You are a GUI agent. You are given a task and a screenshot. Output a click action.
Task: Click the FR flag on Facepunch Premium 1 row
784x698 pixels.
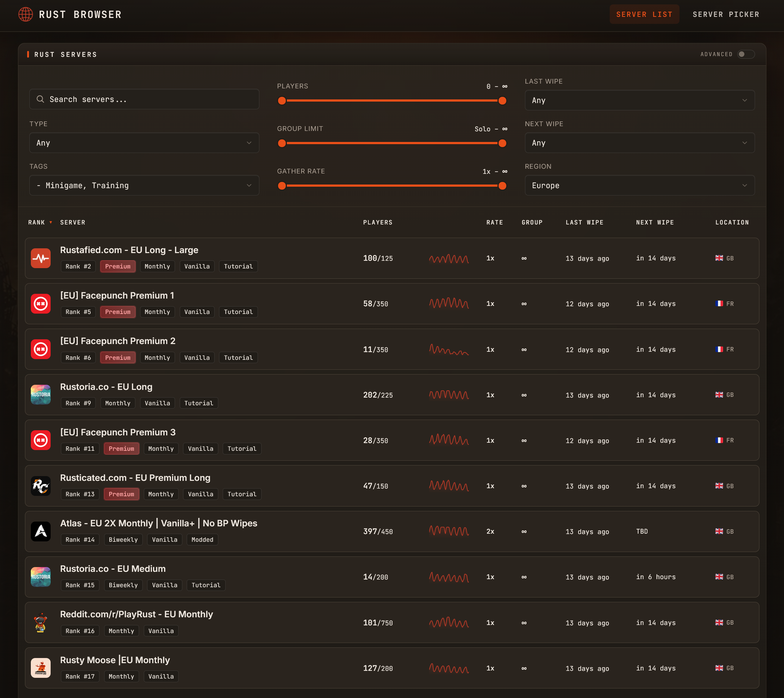[719, 304]
